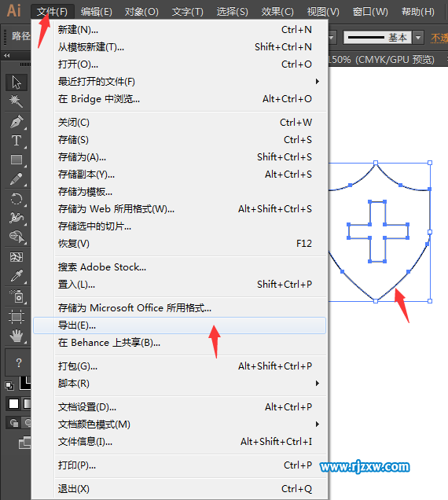Choose 打开(O)... menu item
Image resolution: width=448 pixels, height=500 pixels.
pos(180,64)
